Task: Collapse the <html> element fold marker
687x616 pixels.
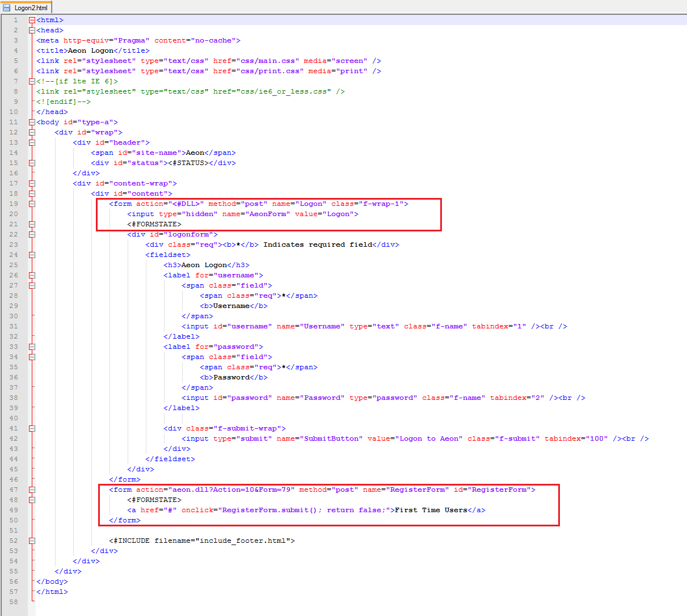Action: 32,20
